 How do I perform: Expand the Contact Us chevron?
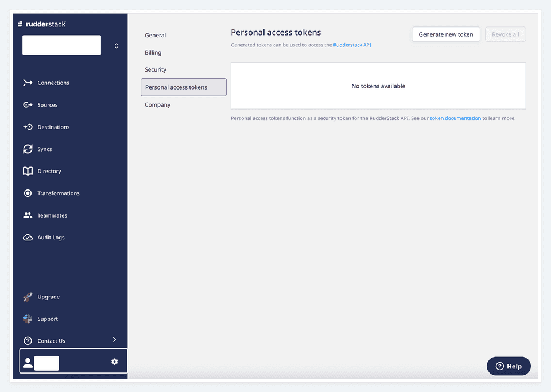[x=114, y=340]
